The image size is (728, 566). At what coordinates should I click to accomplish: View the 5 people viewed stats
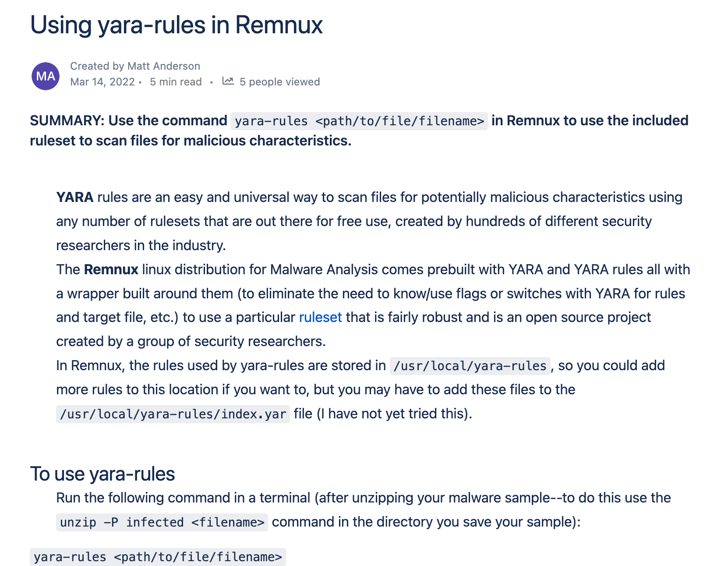pyautogui.click(x=279, y=82)
